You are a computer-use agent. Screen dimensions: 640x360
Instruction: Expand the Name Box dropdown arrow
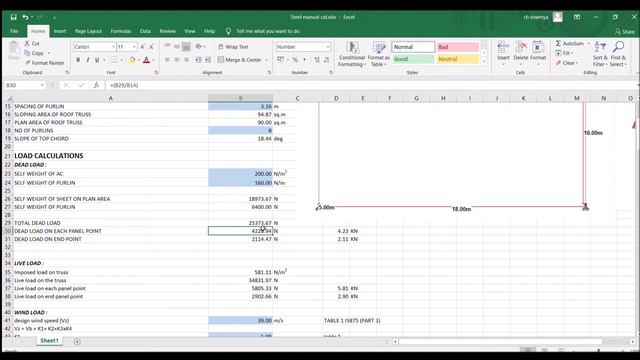[42, 85]
